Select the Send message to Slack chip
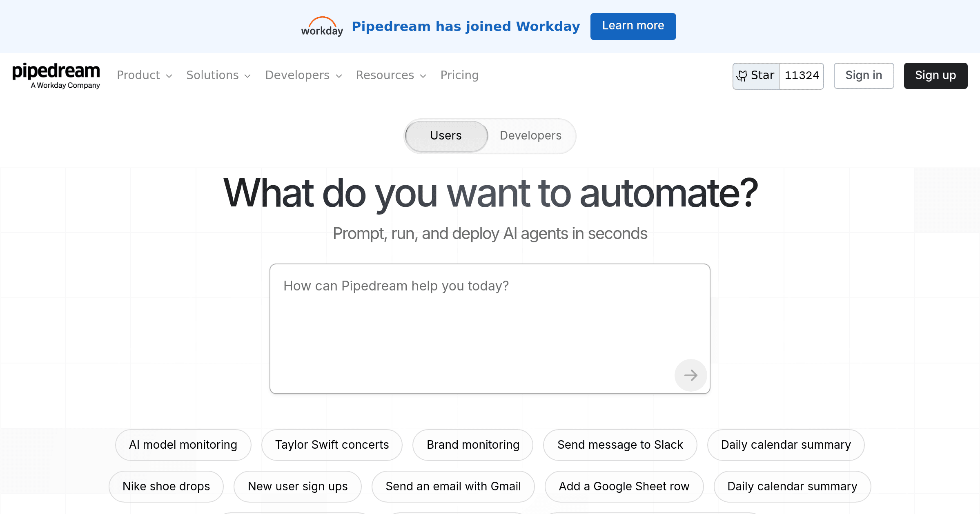Screen dimensions: 980x514 point(620,445)
